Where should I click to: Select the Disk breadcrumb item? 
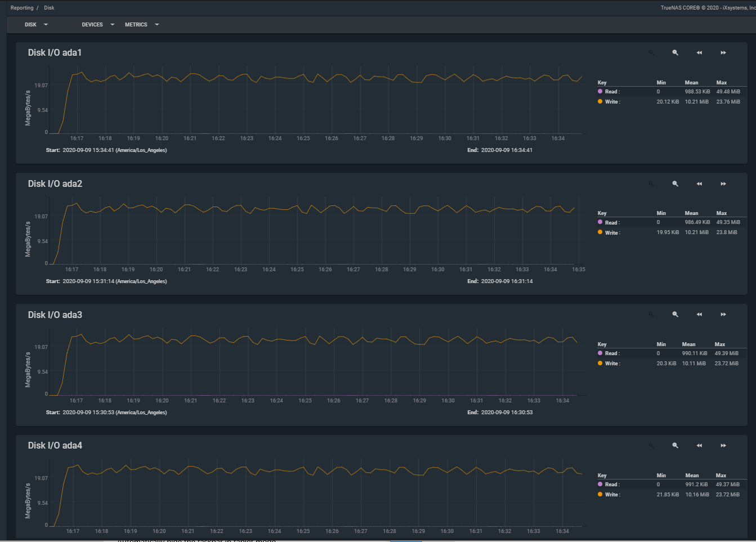coord(50,8)
